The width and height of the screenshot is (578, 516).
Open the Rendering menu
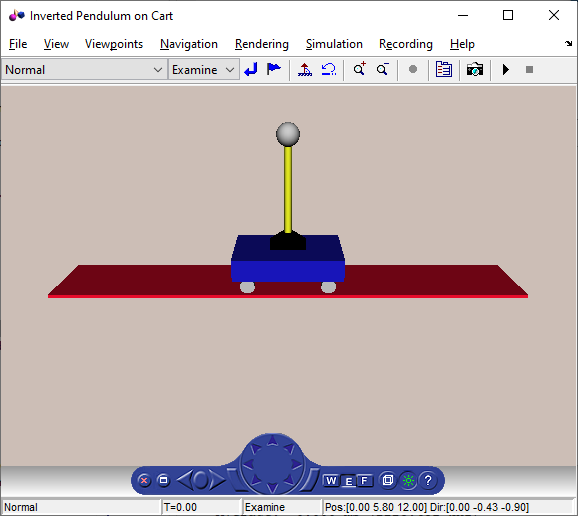pyautogui.click(x=262, y=44)
